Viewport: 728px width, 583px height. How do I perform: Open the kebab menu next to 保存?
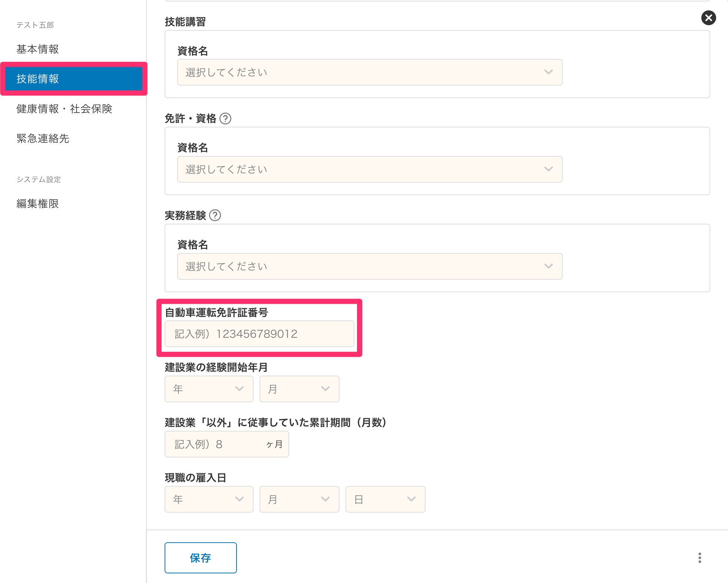click(700, 557)
